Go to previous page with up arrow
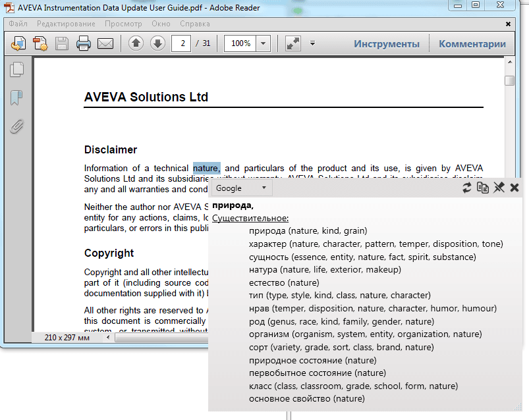529x420 pixels. point(136,43)
